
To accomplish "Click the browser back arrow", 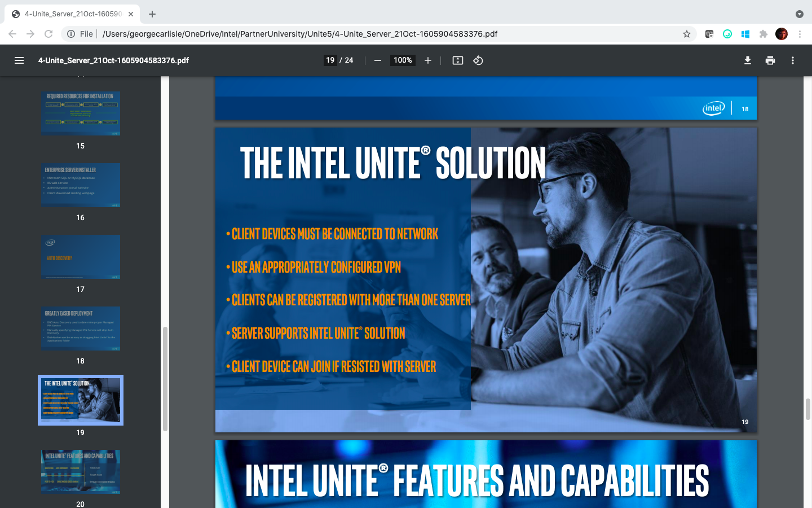I will (12, 34).
